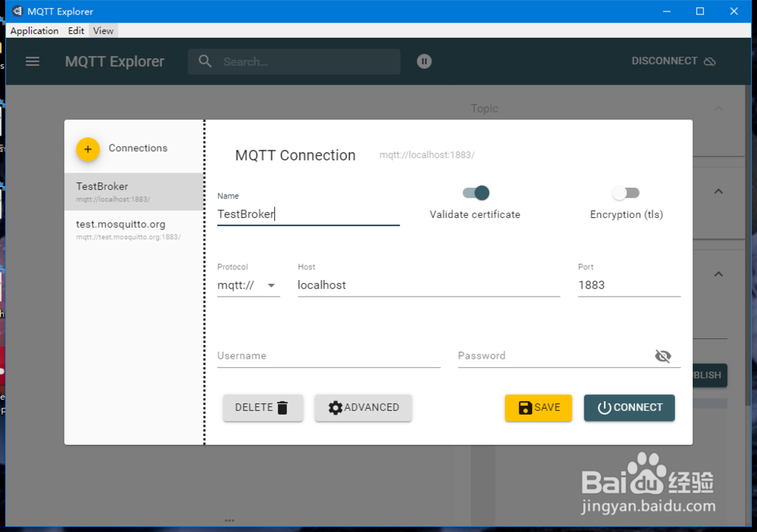Click the MQTT Explorer title bar app icon
This screenshot has height=532, width=757.
pos(17,11)
